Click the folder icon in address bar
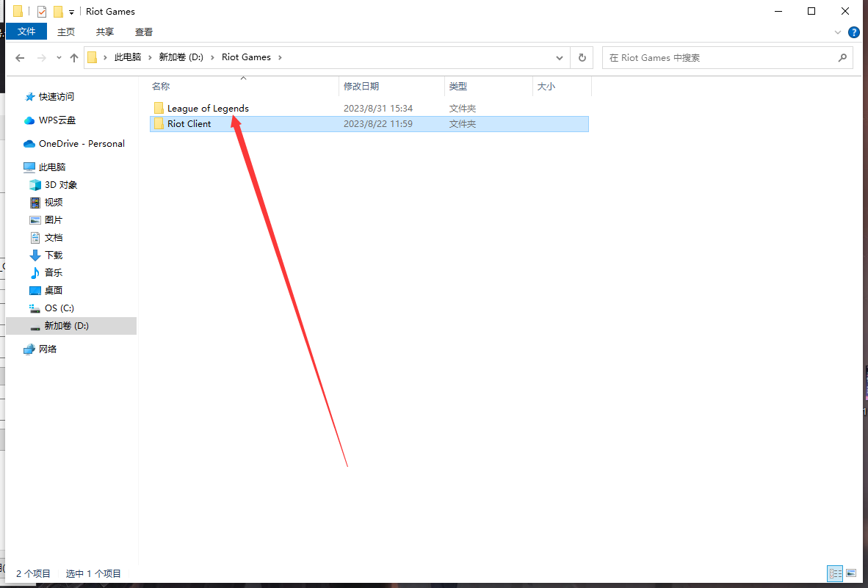This screenshot has width=868, height=588. (92, 57)
